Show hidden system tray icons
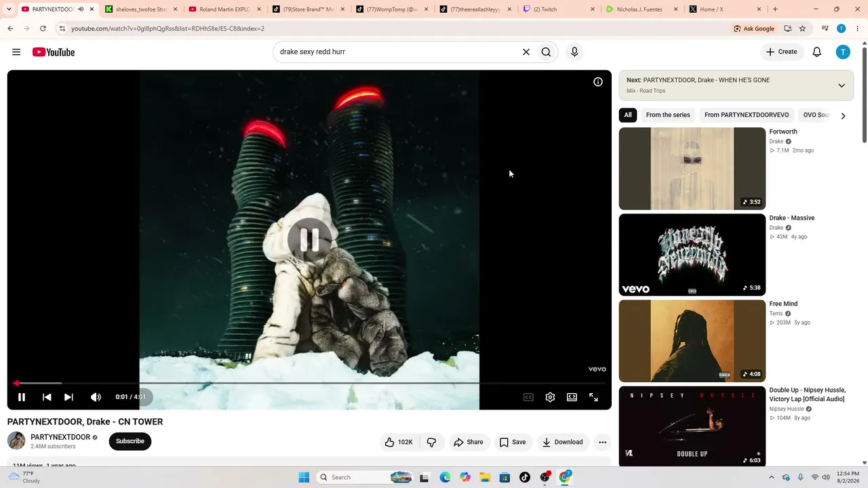868x488 pixels. (771, 477)
